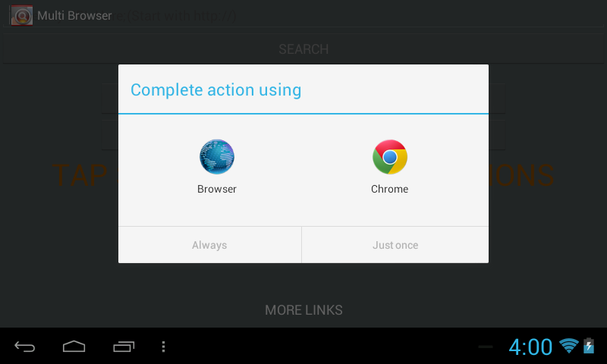This screenshot has height=364, width=607.
Task: Tap the dimmed TAP banner text
Action: (80, 175)
